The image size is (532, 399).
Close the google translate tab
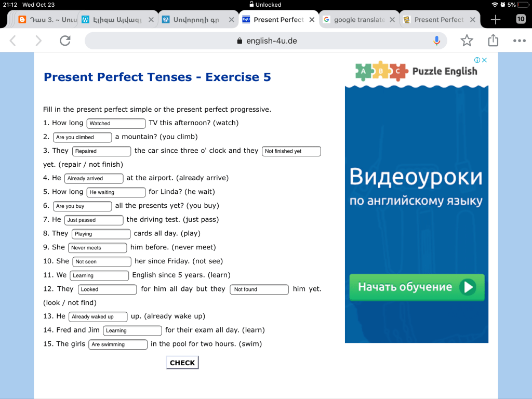392,20
